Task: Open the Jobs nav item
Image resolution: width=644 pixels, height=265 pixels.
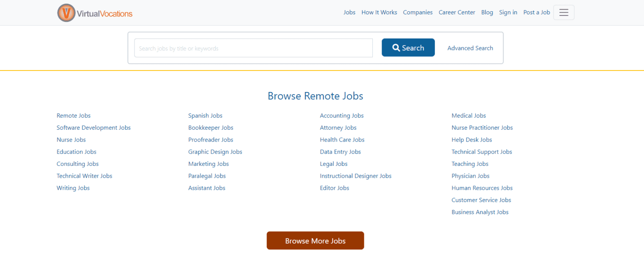Action: [349, 13]
